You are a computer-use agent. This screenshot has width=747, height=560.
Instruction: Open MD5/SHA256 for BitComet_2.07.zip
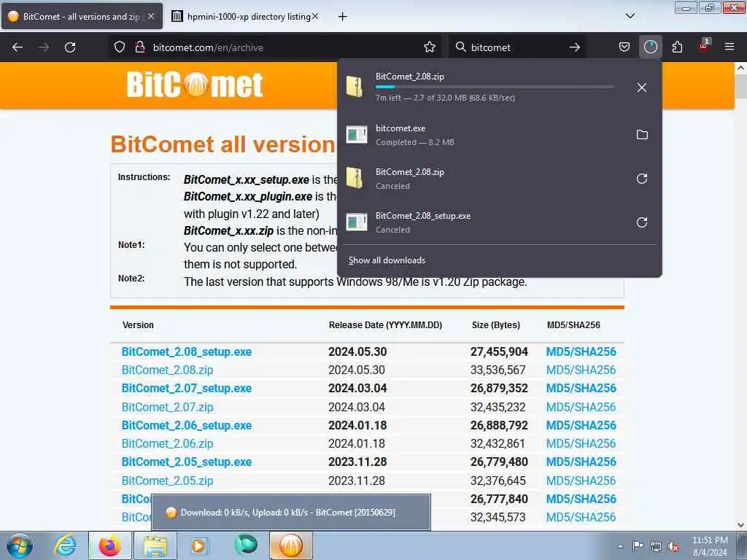click(x=581, y=407)
